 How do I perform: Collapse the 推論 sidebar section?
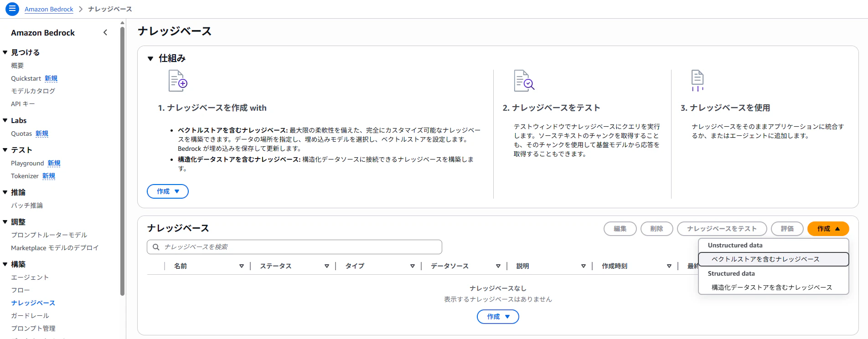click(x=5, y=192)
